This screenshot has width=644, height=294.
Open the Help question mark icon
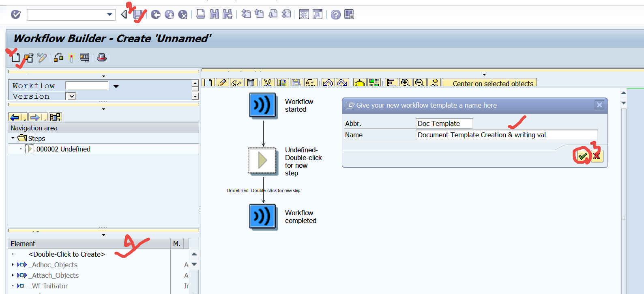tap(335, 15)
